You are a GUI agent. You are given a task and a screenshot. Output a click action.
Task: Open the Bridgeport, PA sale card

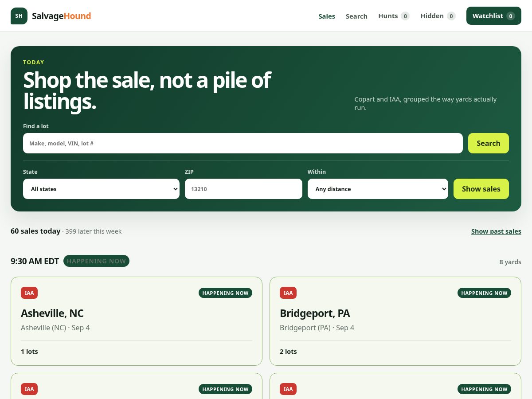395,321
